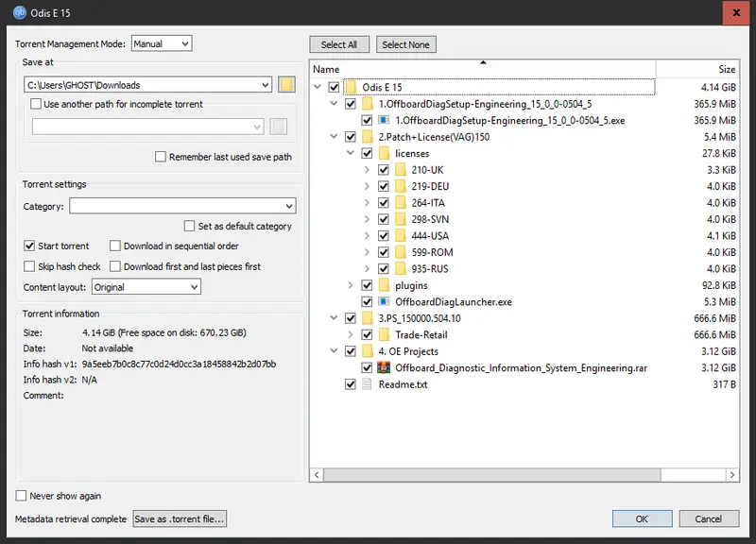
Task: Click 'Save as .torrent file...' button
Action: click(180, 518)
